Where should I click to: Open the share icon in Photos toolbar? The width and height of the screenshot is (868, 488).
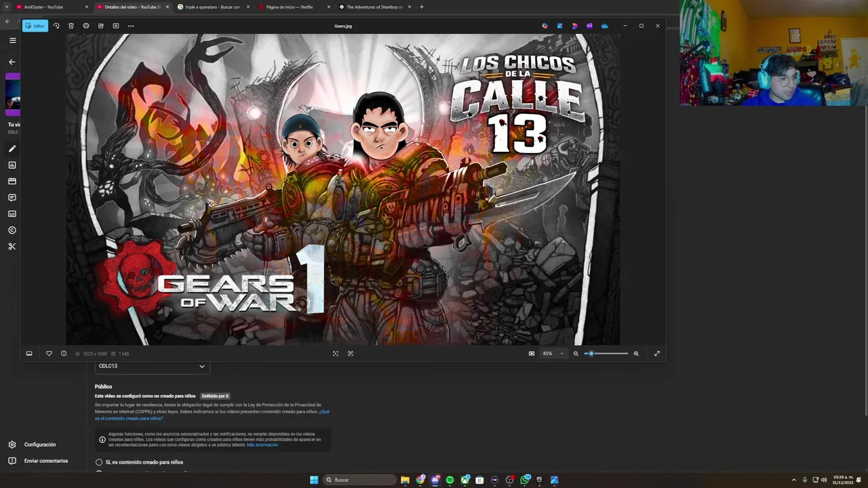pyautogui.click(x=101, y=26)
